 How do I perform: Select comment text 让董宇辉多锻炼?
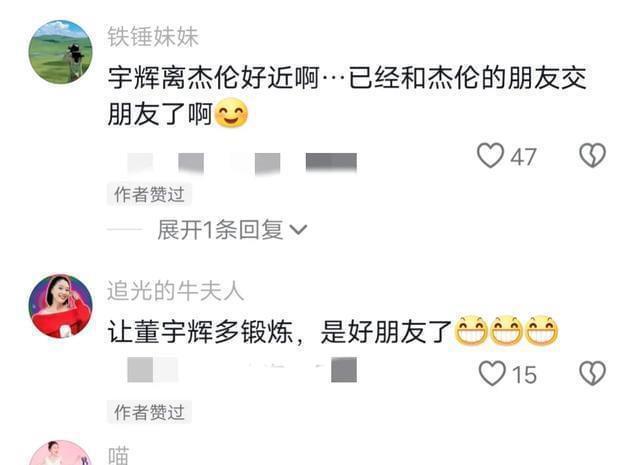tap(200, 332)
